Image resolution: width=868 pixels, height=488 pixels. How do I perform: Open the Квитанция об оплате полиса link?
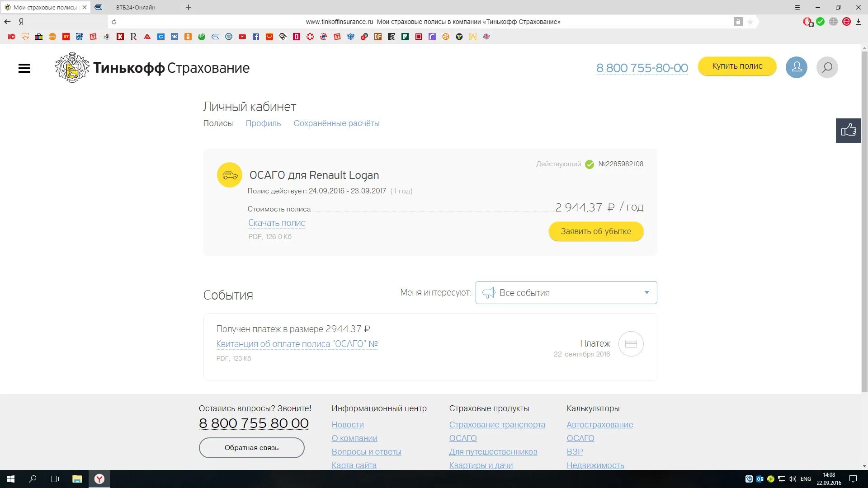[x=297, y=344]
